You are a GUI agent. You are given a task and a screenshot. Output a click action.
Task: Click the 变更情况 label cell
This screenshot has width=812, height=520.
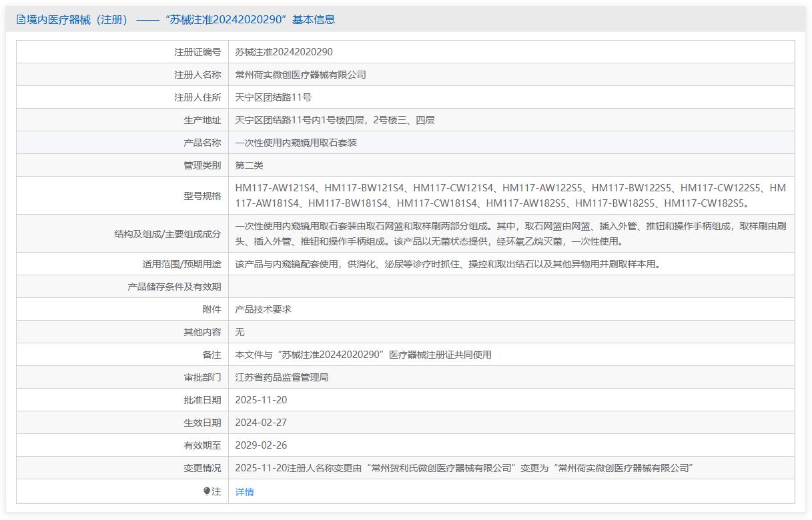pos(123,468)
